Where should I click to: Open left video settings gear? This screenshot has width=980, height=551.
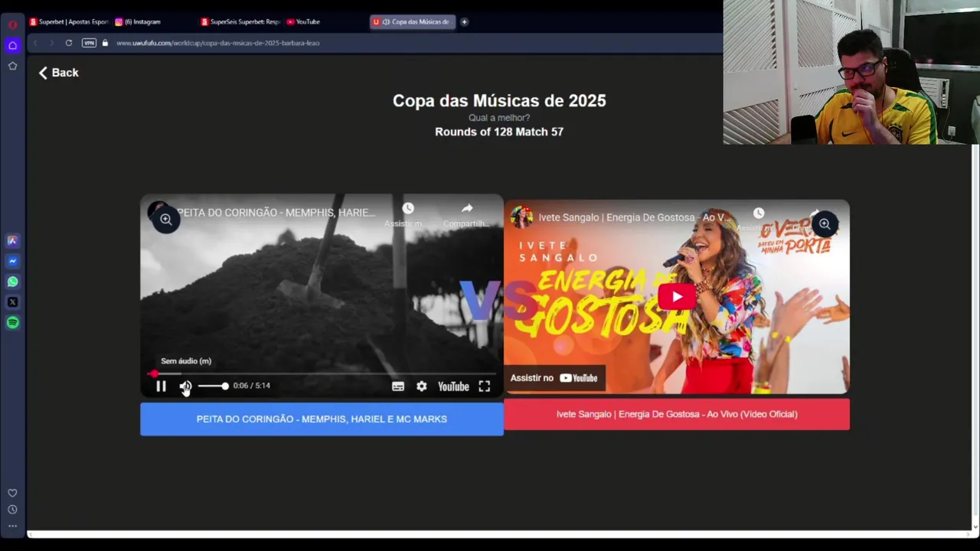tap(422, 386)
